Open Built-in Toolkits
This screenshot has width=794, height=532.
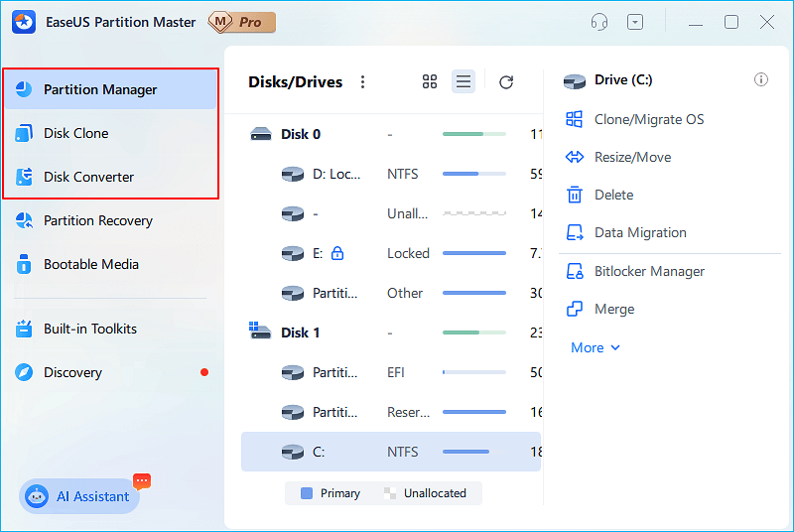(110, 329)
